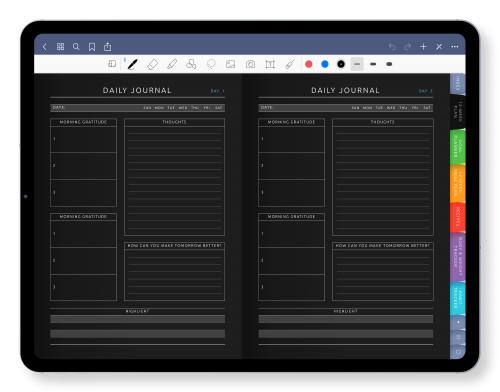Go back with the left chevron icon
The image size is (500, 392).
point(45,47)
